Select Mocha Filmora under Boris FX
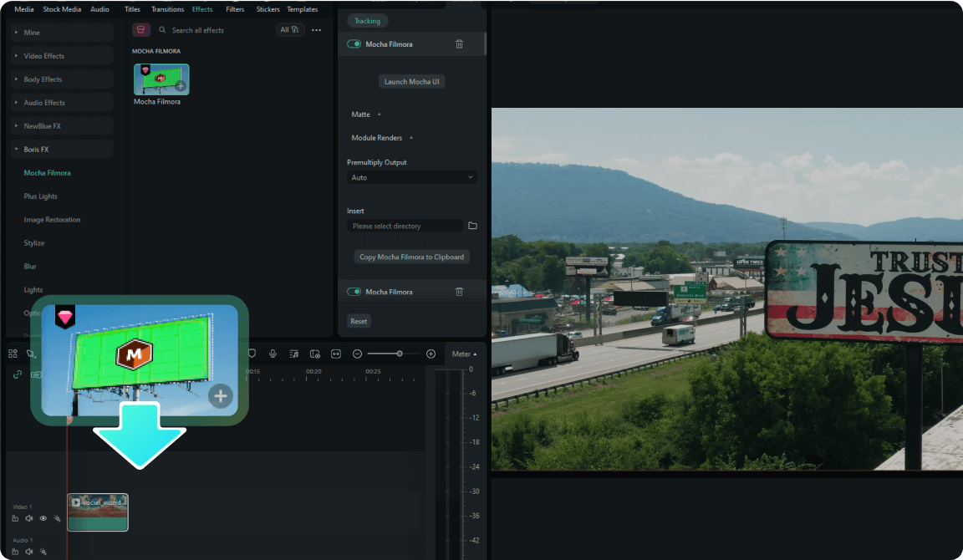Image resolution: width=963 pixels, height=560 pixels. pos(48,172)
